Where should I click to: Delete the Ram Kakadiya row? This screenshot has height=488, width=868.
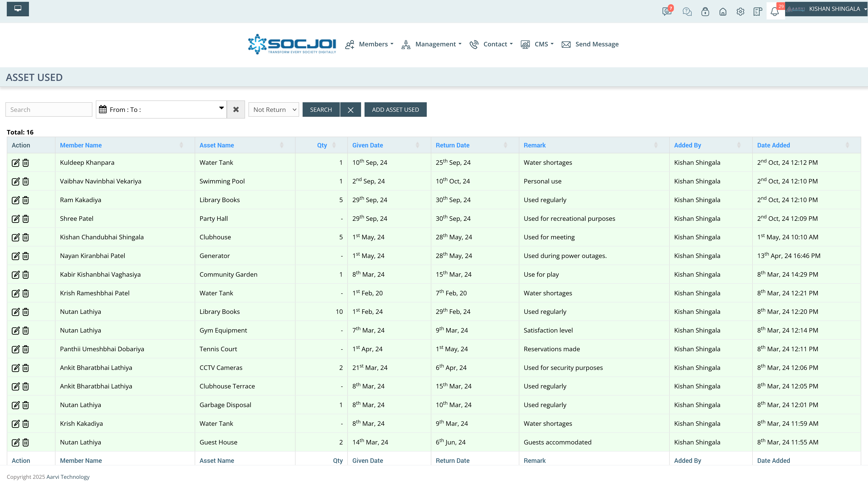26,200
